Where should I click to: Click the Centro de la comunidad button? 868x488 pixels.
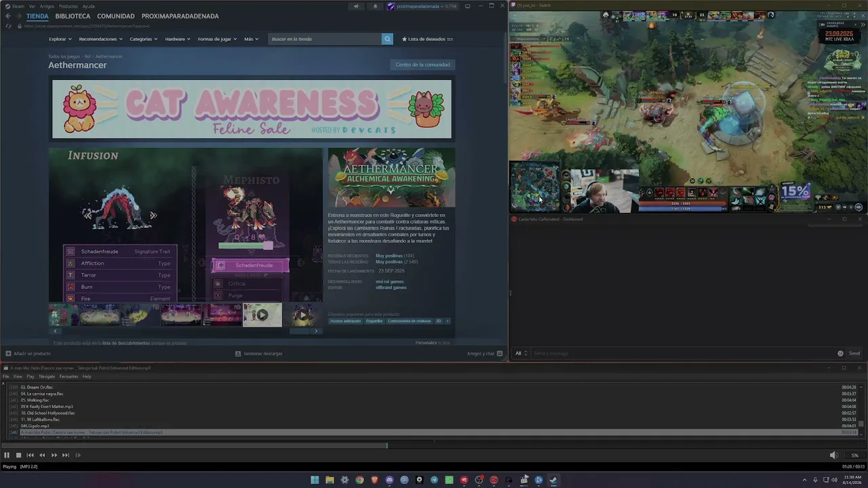(422, 65)
